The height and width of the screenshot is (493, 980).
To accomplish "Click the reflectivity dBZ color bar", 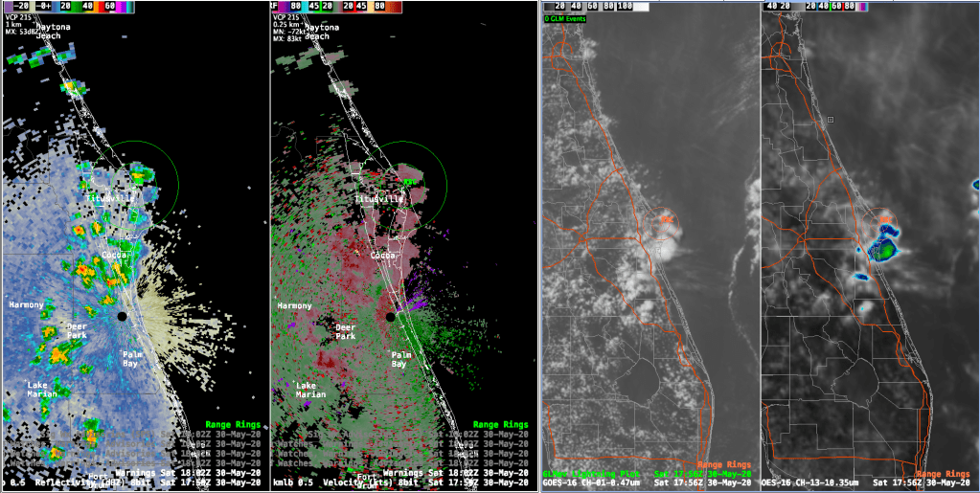I will click(67, 7).
